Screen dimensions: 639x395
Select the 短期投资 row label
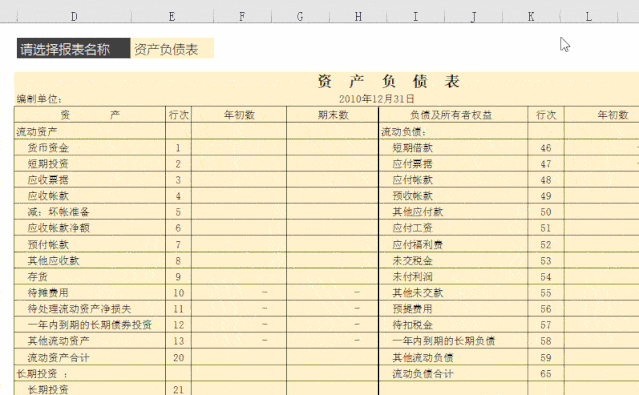(48, 163)
